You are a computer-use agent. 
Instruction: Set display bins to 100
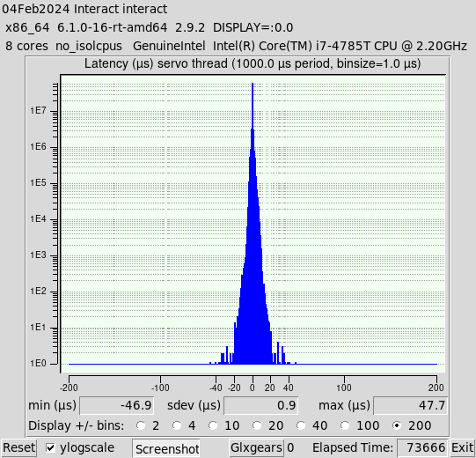click(x=345, y=425)
